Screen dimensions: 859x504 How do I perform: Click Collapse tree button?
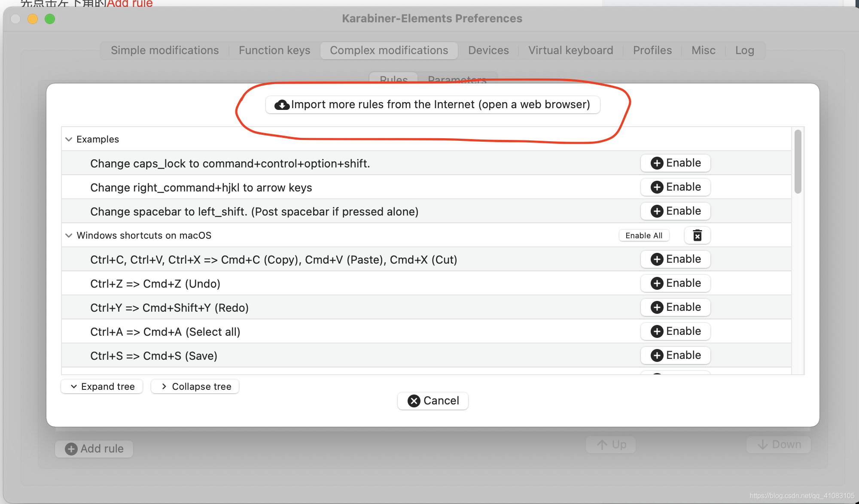[195, 387]
